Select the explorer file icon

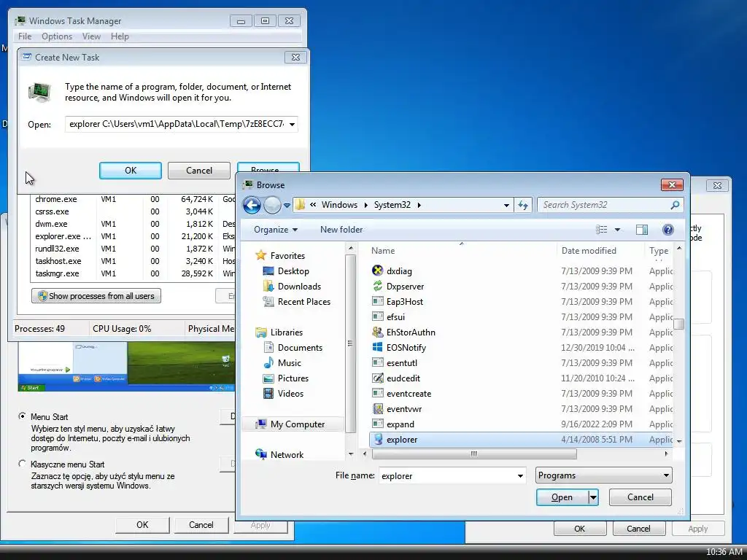377,439
